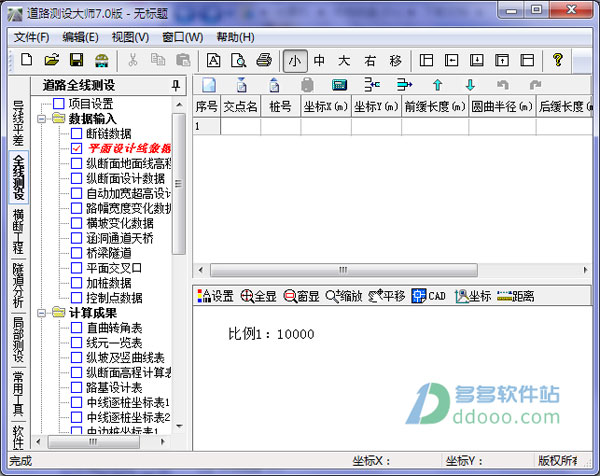Open the 视图(V) menu
Viewport: 600px width, 476px height.
(x=130, y=37)
